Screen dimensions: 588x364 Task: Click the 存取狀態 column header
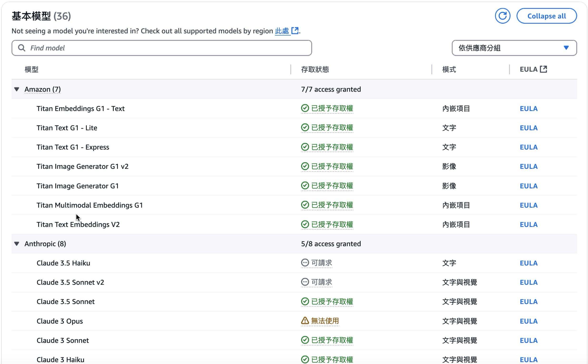coord(315,69)
